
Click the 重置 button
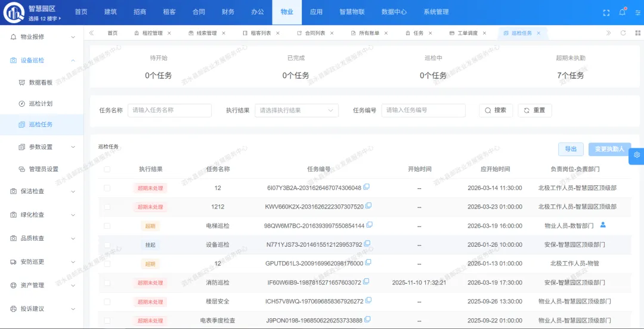click(x=535, y=110)
